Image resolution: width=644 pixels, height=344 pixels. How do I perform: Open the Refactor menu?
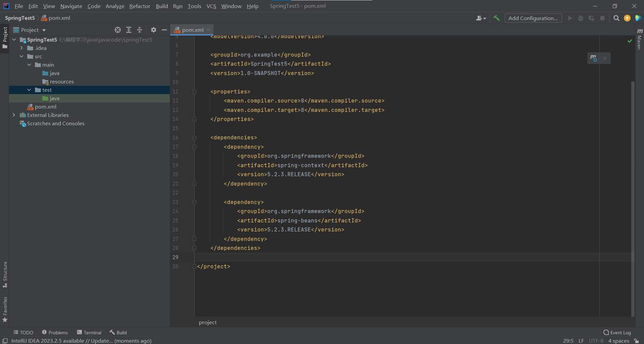[140, 6]
